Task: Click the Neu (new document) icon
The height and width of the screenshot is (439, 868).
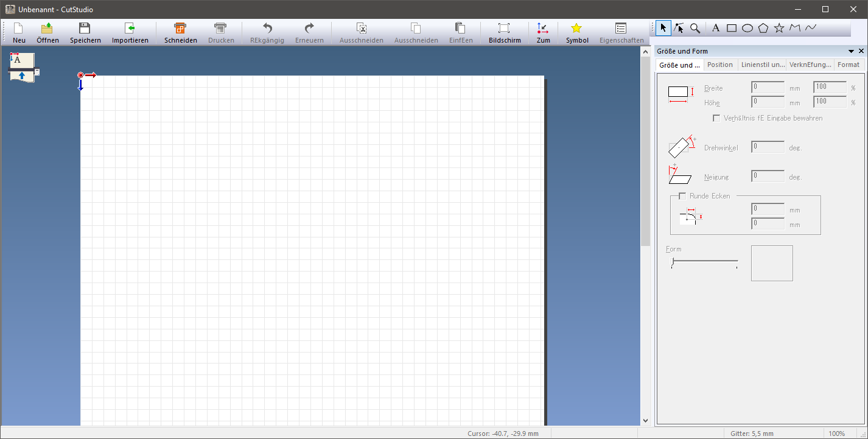Action: point(19,28)
